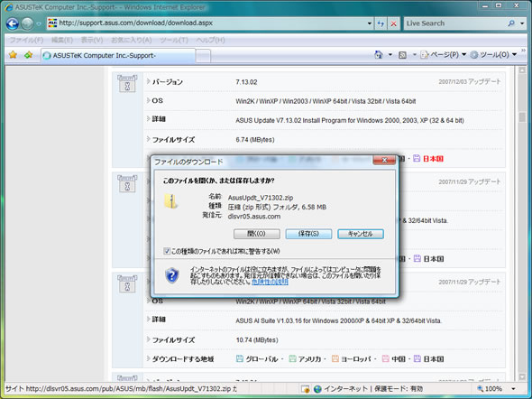This screenshot has height=399, width=532.
Task: Click the 中国 download link in the bottom entry
Action: [399, 359]
